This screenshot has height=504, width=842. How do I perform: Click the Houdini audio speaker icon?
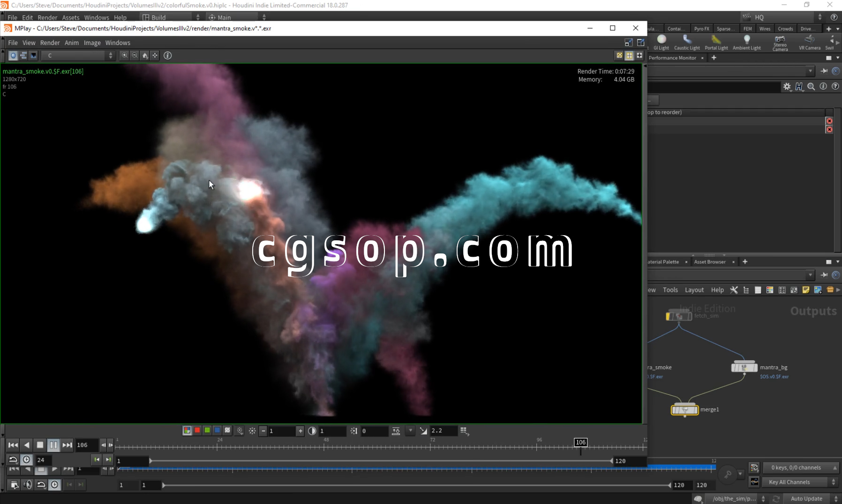[28, 485]
